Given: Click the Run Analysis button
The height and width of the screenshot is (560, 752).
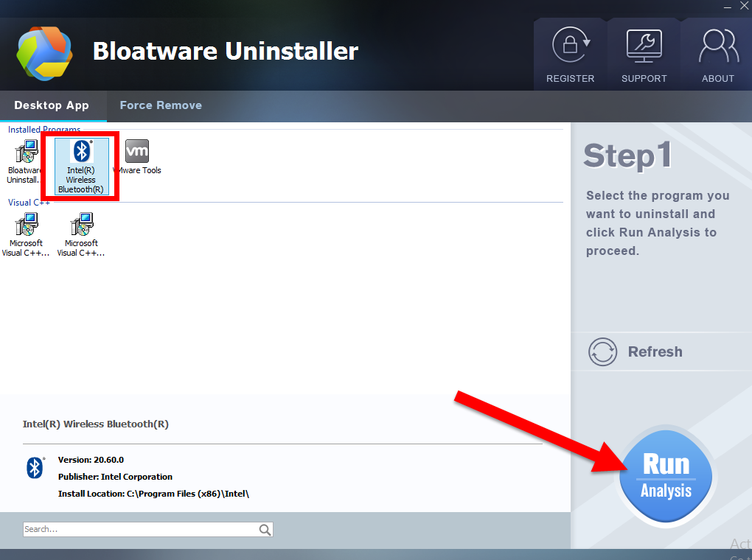Looking at the screenshot, I should point(666,477).
